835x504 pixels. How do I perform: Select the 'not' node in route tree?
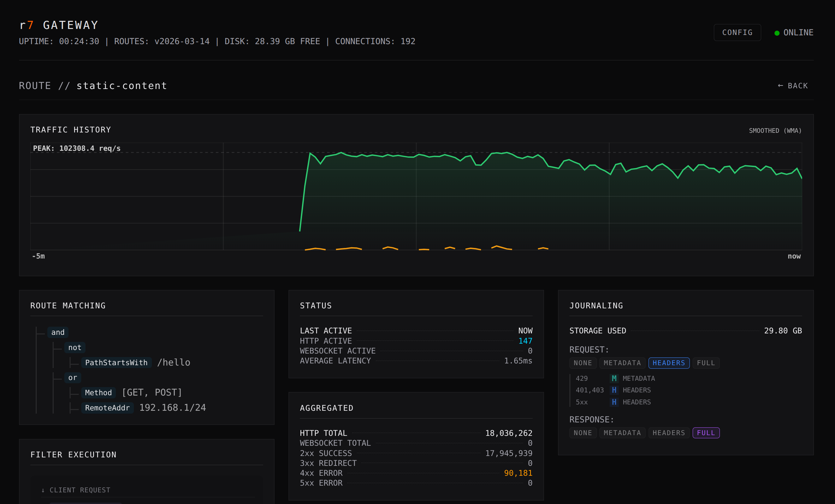click(75, 348)
